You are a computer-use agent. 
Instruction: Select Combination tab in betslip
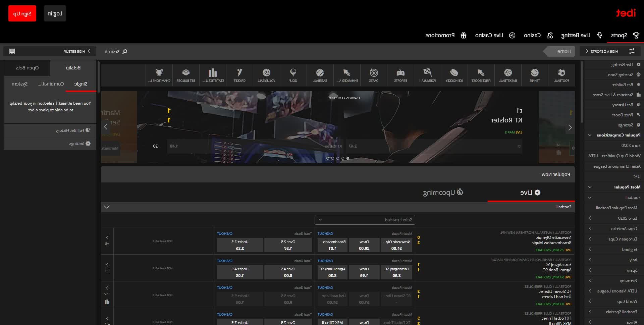click(x=51, y=84)
